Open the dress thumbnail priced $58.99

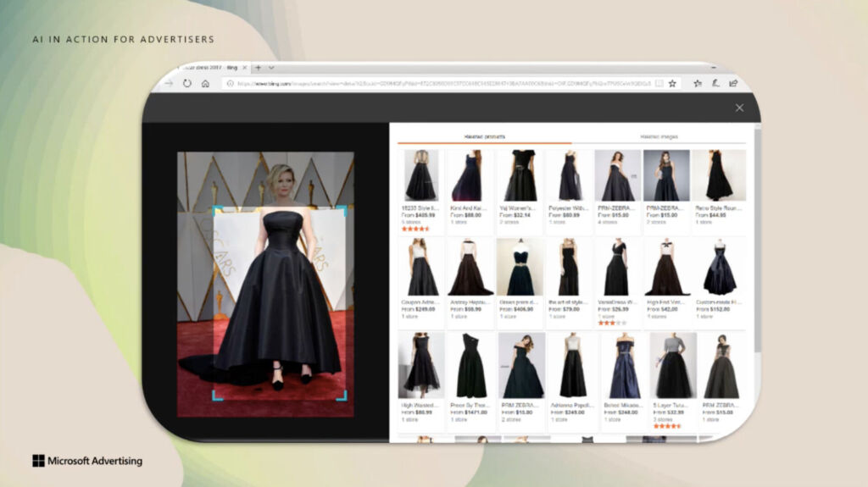coord(470,268)
